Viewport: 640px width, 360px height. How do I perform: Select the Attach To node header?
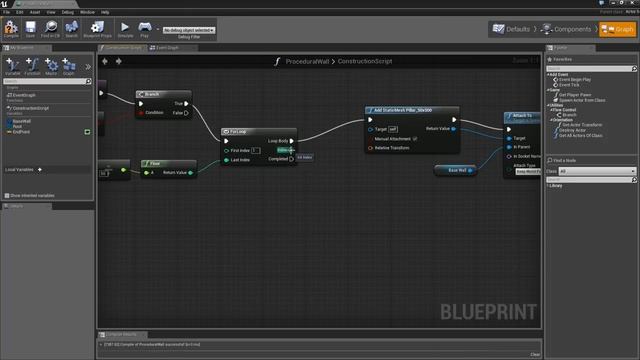[x=522, y=117]
